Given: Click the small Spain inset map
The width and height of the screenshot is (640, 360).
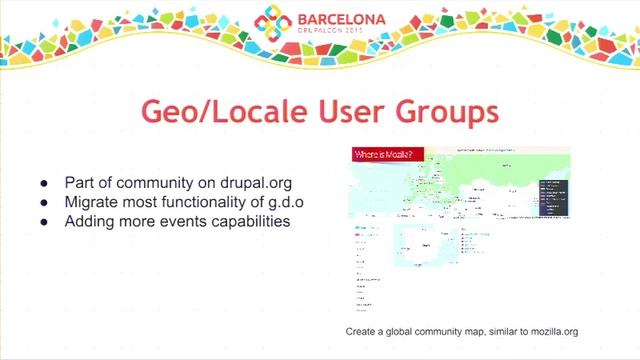Looking at the screenshot, I should click(x=425, y=245).
